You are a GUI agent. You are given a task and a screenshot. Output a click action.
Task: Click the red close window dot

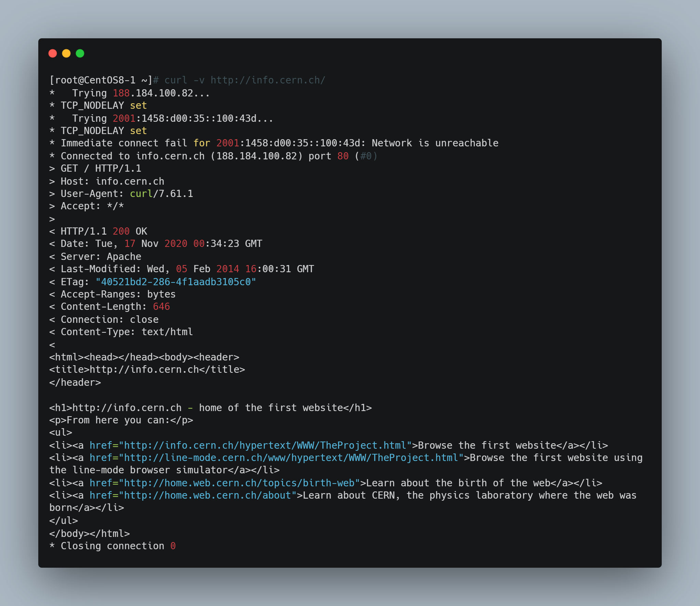tap(53, 53)
